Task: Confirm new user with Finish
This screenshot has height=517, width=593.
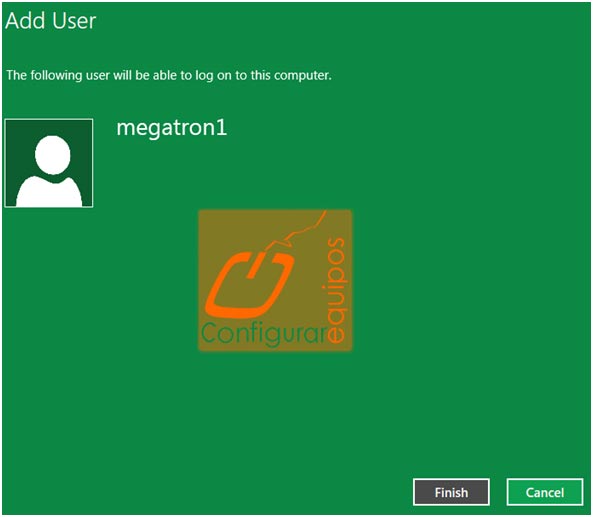Action: pos(451,492)
